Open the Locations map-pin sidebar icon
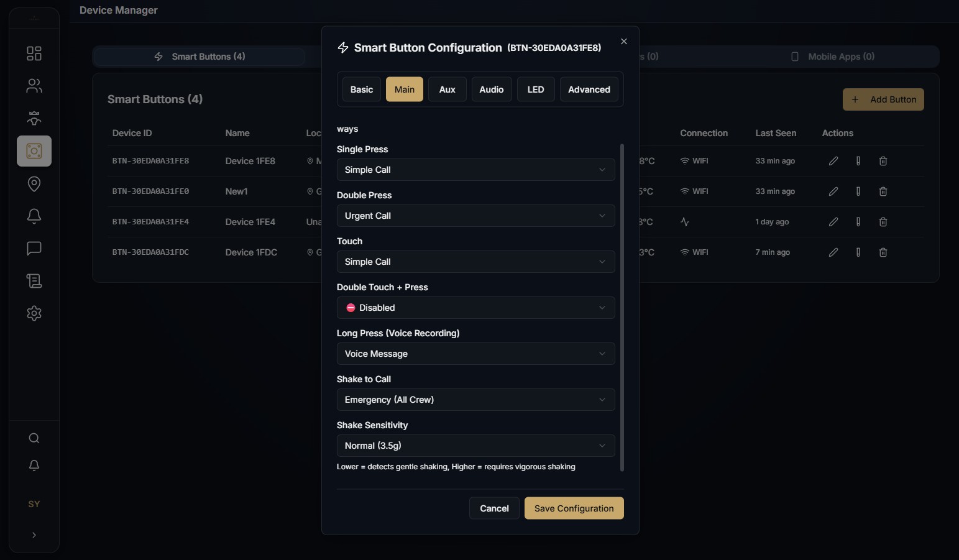 (x=34, y=184)
